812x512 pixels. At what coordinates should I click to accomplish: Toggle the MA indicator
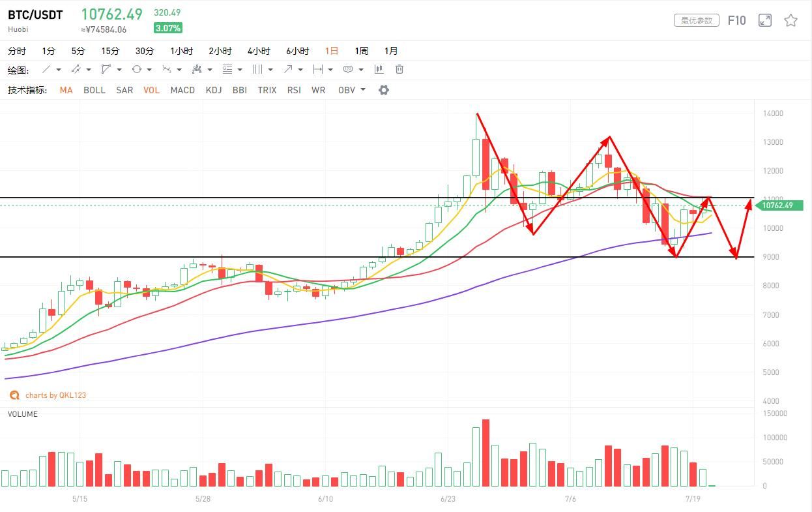pos(66,90)
